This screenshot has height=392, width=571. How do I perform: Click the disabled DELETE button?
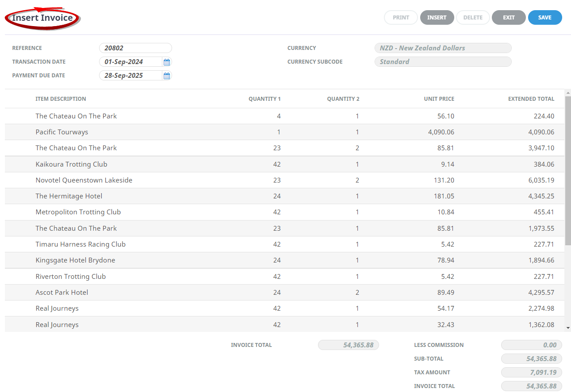[x=473, y=17]
